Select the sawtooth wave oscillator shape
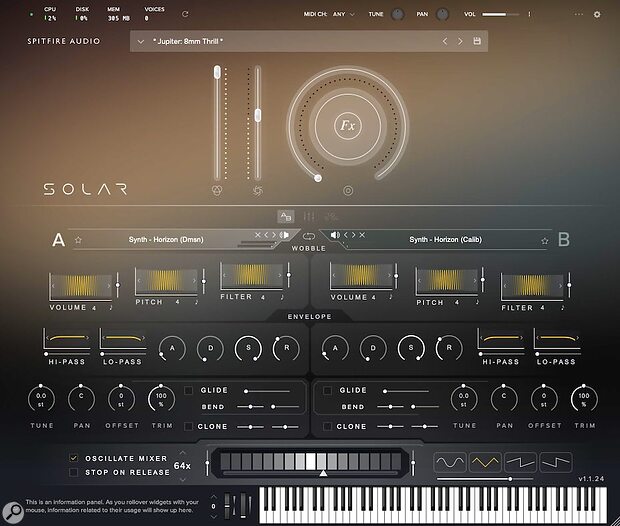Viewport: 620px width, 526px height. pyautogui.click(x=520, y=462)
